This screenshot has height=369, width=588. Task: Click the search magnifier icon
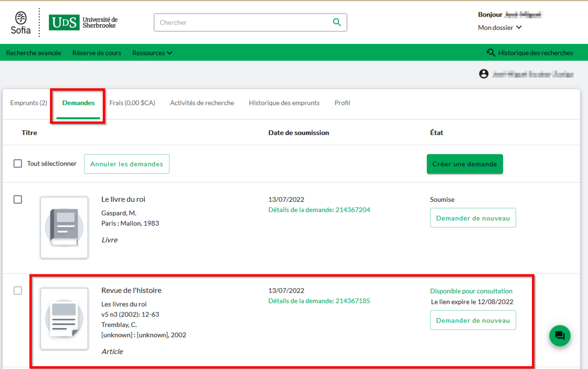click(x=337, y=22)
